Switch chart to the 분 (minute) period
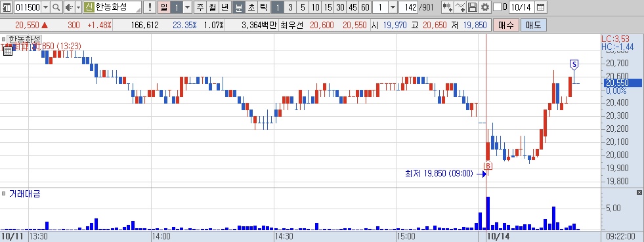The image size is (644, 242). [x=238, y=7]
